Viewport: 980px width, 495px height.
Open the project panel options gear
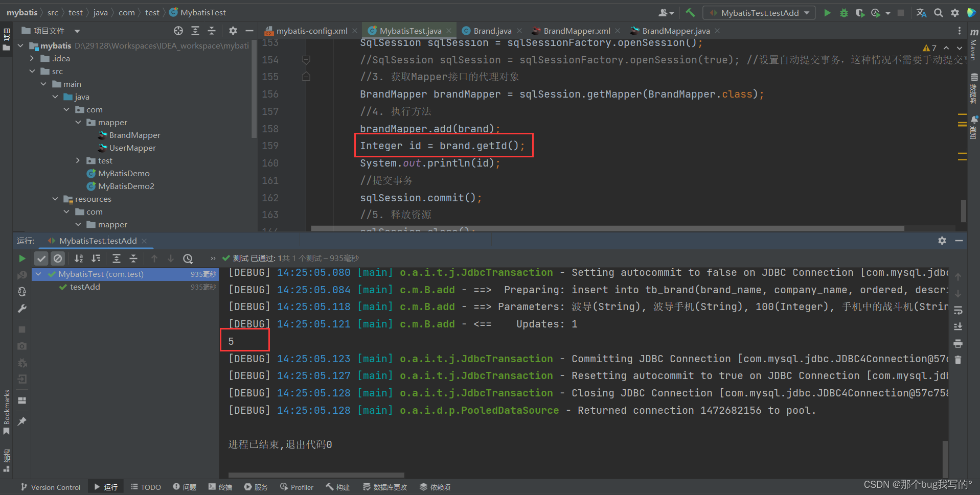(233, 31)
